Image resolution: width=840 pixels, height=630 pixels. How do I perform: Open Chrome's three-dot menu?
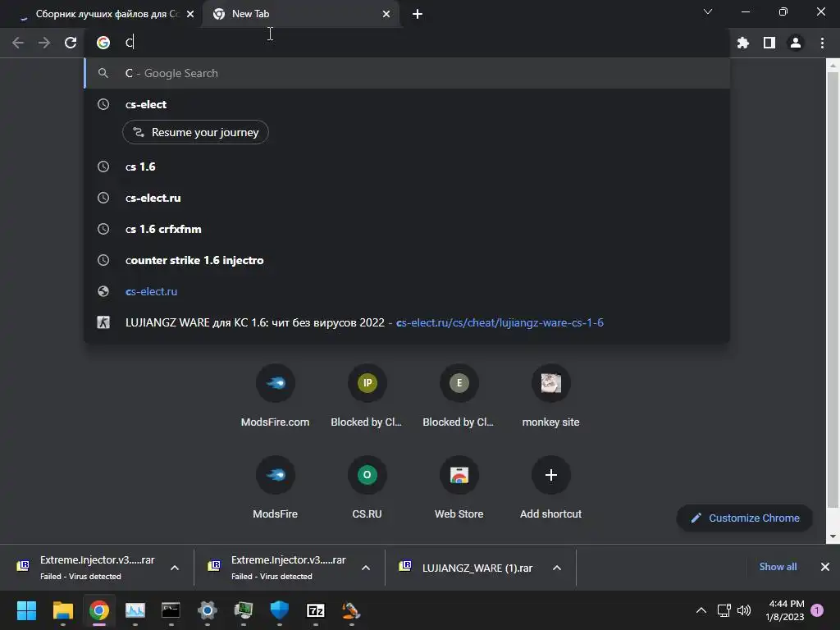click(x=822, y=43)
